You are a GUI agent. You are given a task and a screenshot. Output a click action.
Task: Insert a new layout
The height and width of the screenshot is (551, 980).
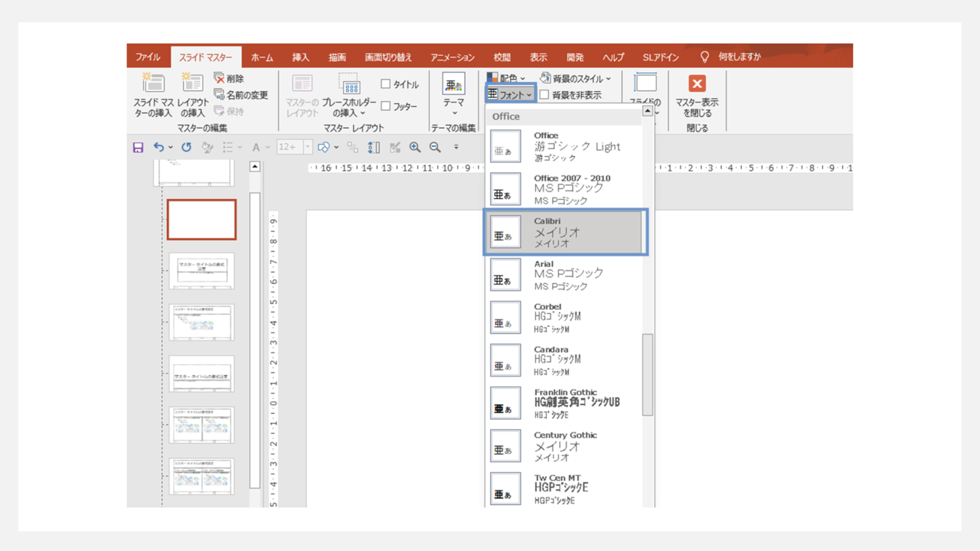pos(192,96)
